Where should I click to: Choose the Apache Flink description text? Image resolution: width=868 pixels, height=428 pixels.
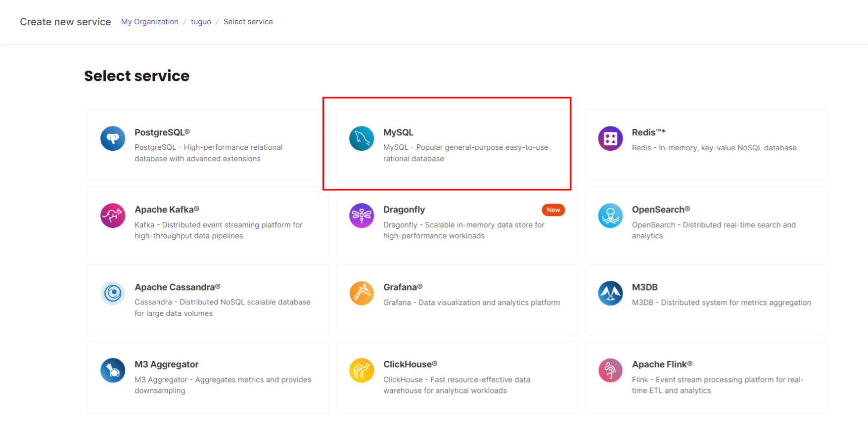coord(717,385)
